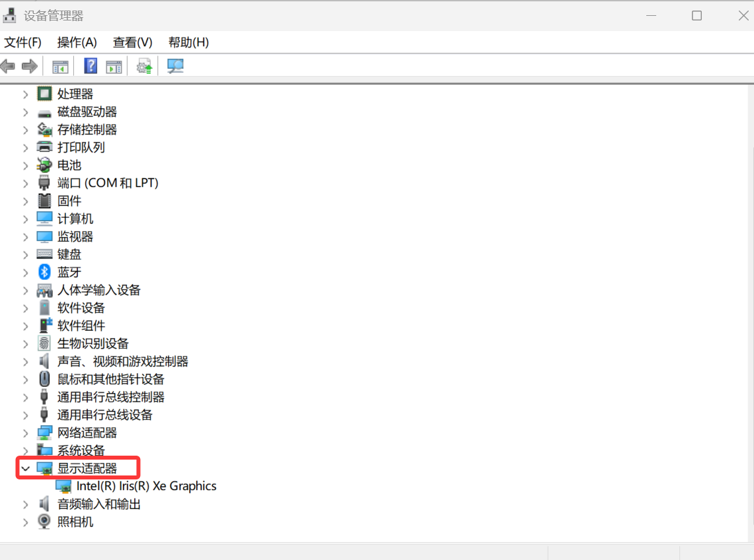This screenshot has width=754, height=560.
Task: Click the scan for hardware changes icon
Action: (x=174, y=65)
